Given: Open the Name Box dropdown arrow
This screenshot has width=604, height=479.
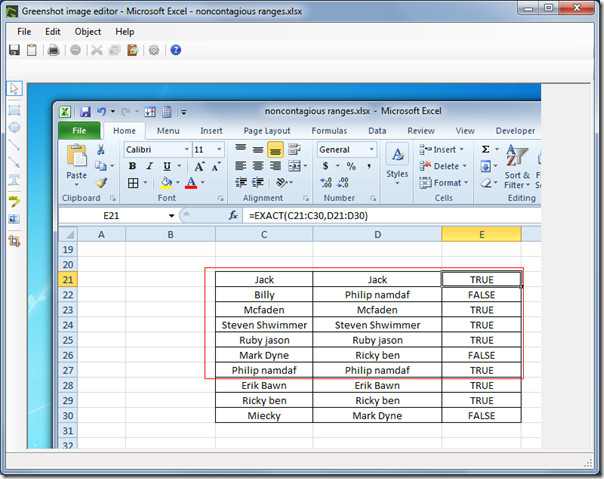Looking at the screenshot, I should (171, 216).
